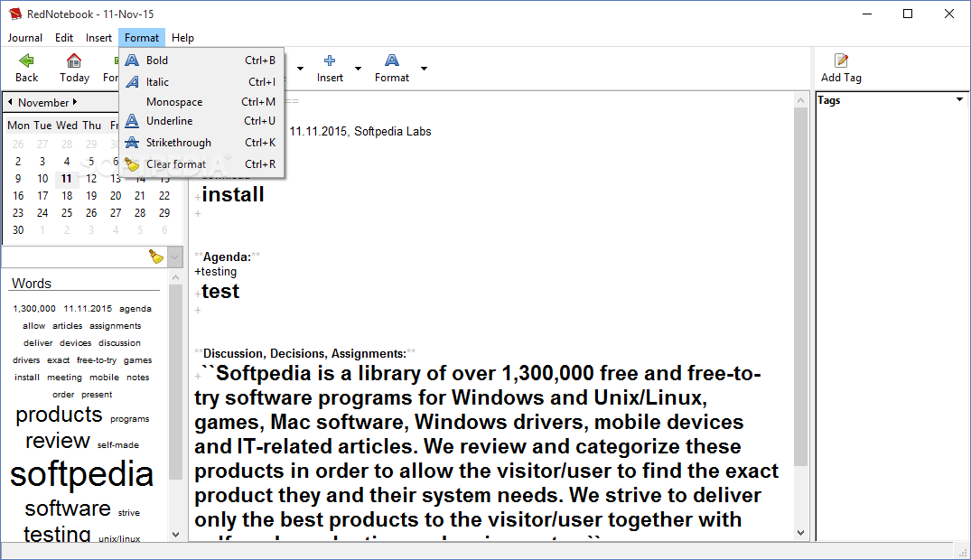Click the Add Tag button label

point(841,78)
